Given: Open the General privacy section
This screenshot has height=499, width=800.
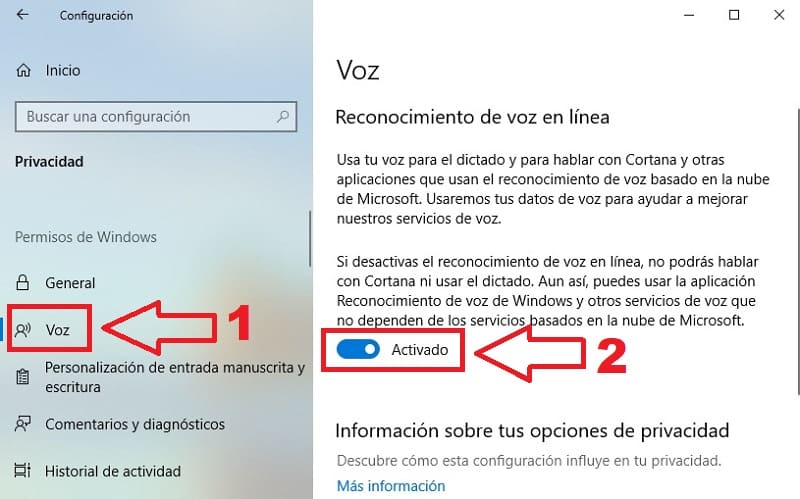Looking at the screenshot, I should point(70,283).
